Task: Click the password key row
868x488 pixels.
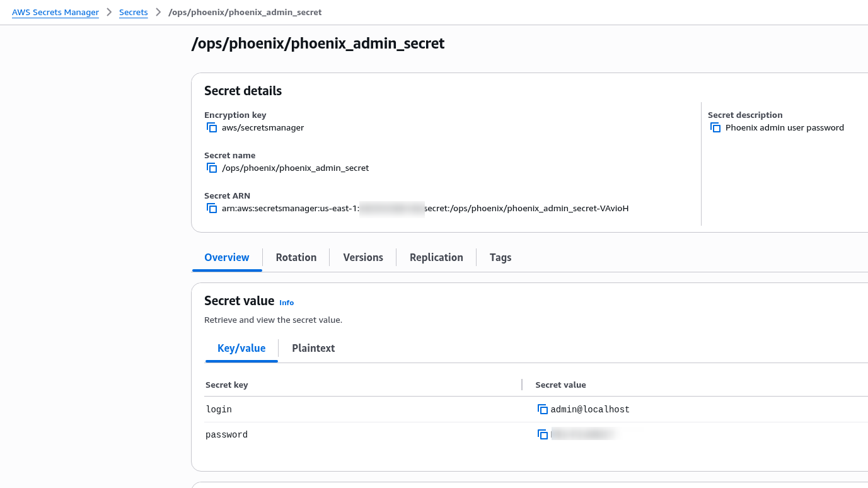Action: 227,434
